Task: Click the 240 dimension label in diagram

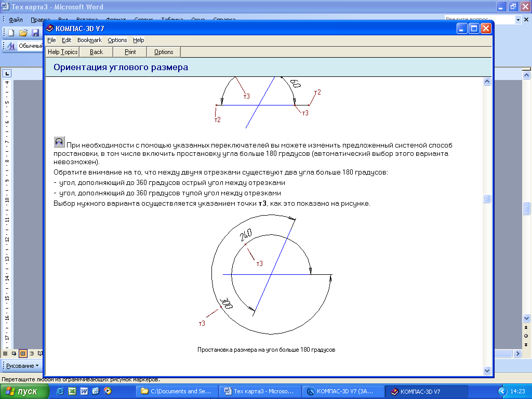Action: pos(246,234)
